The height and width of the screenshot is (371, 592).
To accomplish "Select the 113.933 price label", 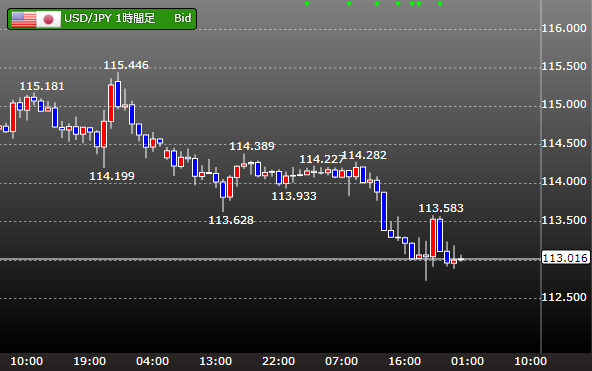I will [294, 196].
